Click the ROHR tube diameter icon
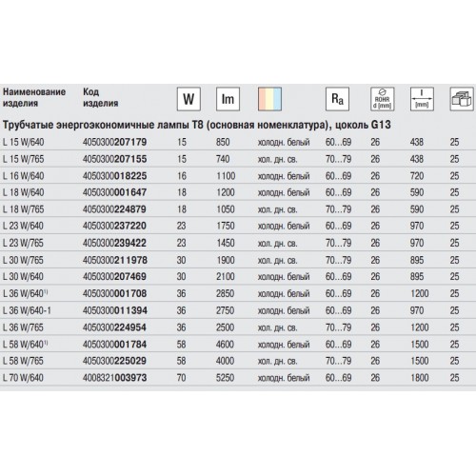The width and height of the screenshot is (476, 476). pos(383,99)
